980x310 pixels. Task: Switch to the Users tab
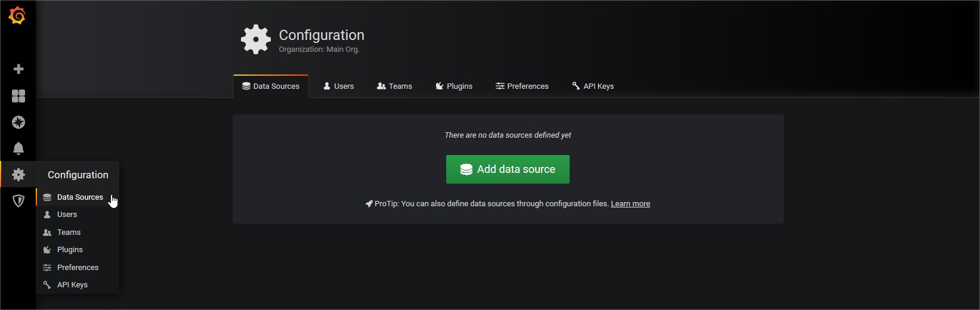click(x=339, y=86)
